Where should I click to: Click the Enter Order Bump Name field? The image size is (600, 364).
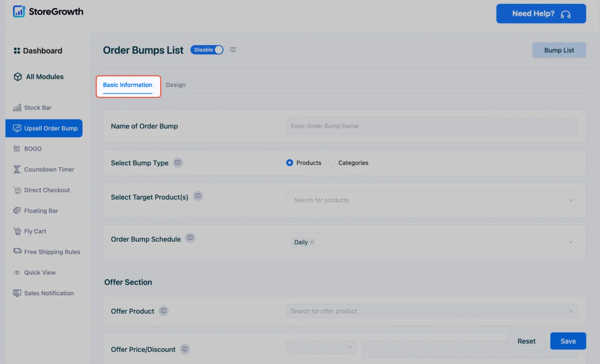pyautogui.click(x=432, y=126)
